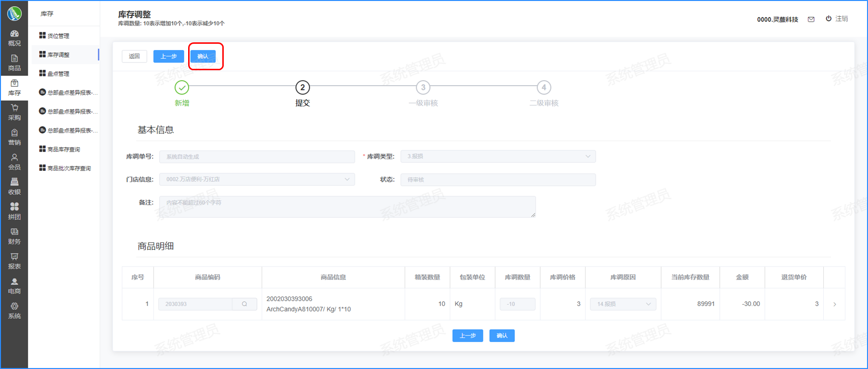Go to the 收银 cashier module
Screen dimensions: 868x369
[14, 187]
